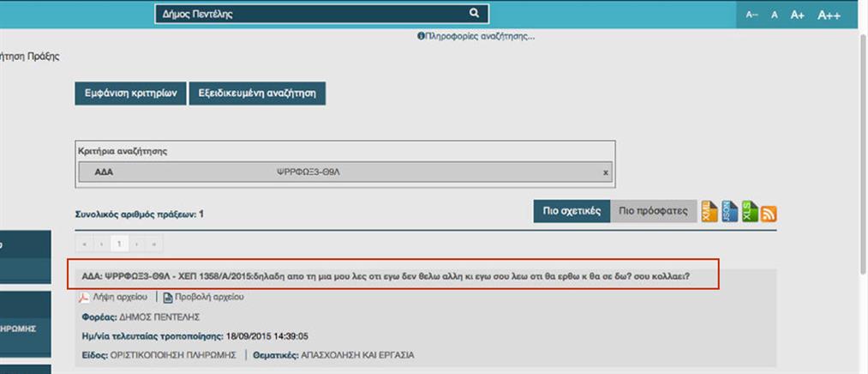Switch to Πιο πρόσφατες sorting

[x=652, y=212]
